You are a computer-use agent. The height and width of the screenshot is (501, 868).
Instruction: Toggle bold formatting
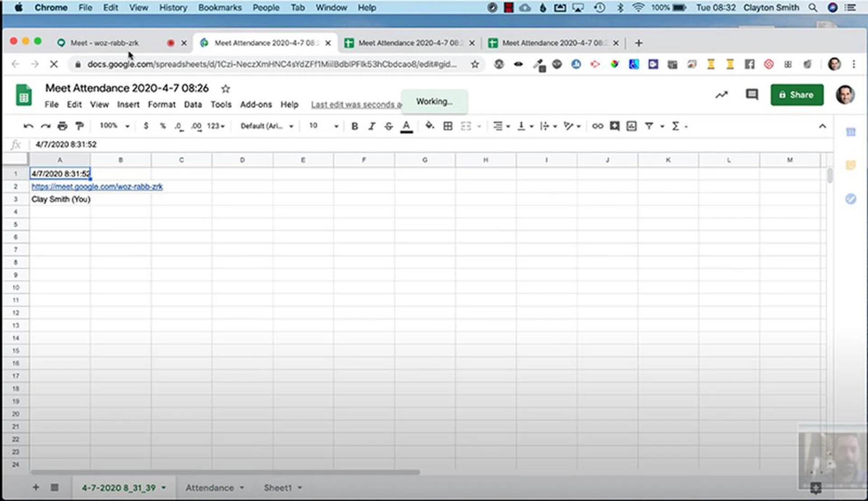coord(354,126)
